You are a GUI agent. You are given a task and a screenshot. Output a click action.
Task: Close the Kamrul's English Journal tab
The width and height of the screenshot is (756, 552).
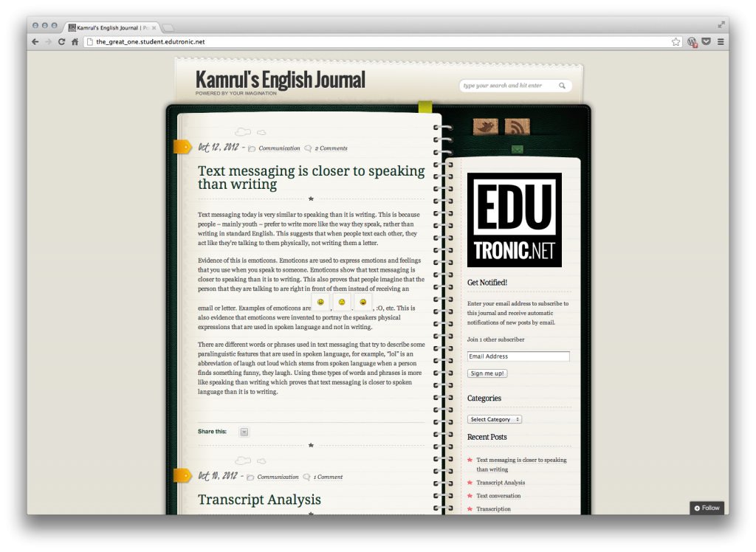click(x=154, y=28)
